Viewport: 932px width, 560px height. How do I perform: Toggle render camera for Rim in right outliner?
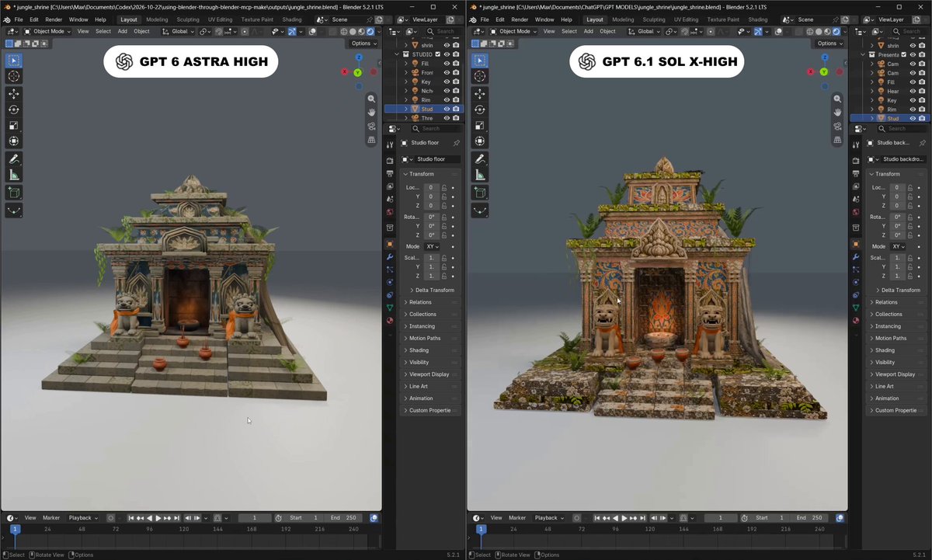(922, 110)
